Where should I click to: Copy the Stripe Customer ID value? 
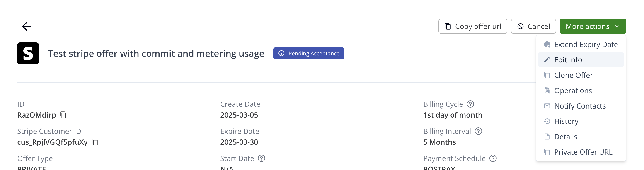click(x=95, y=142)
